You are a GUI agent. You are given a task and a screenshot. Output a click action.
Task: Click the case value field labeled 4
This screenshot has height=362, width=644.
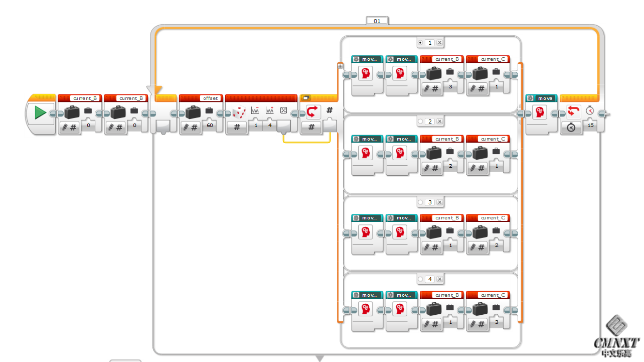pos(430,279)
